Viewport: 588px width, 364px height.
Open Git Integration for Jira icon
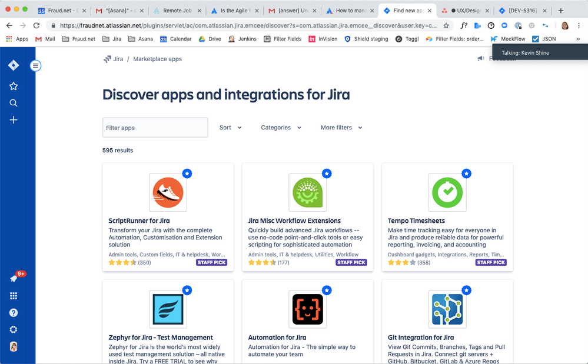click(447, 309)
